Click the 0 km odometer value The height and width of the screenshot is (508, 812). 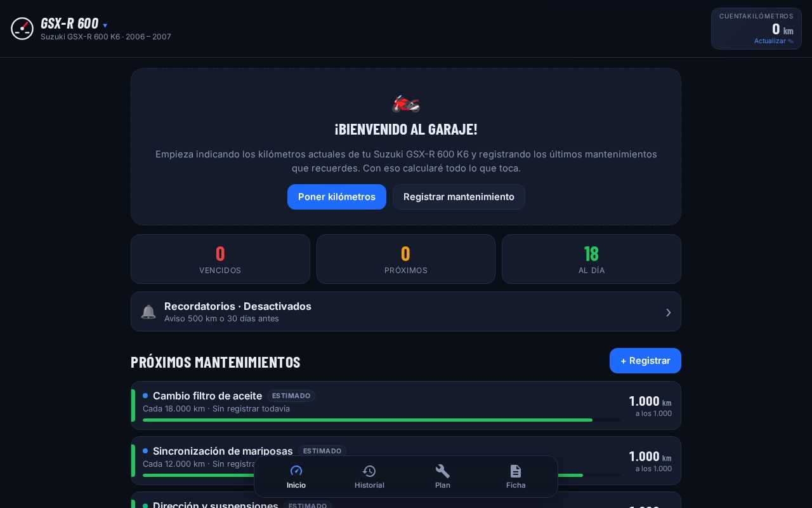pyautogui.click(x=783, y=29)
